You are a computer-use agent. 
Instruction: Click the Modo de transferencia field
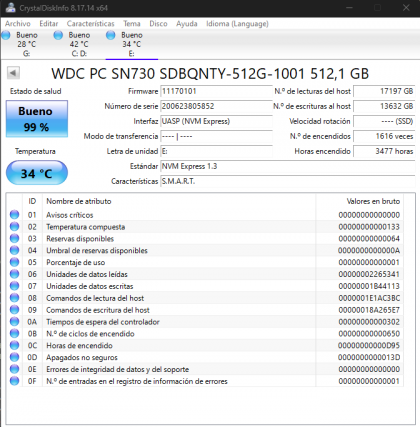point(216,136)
